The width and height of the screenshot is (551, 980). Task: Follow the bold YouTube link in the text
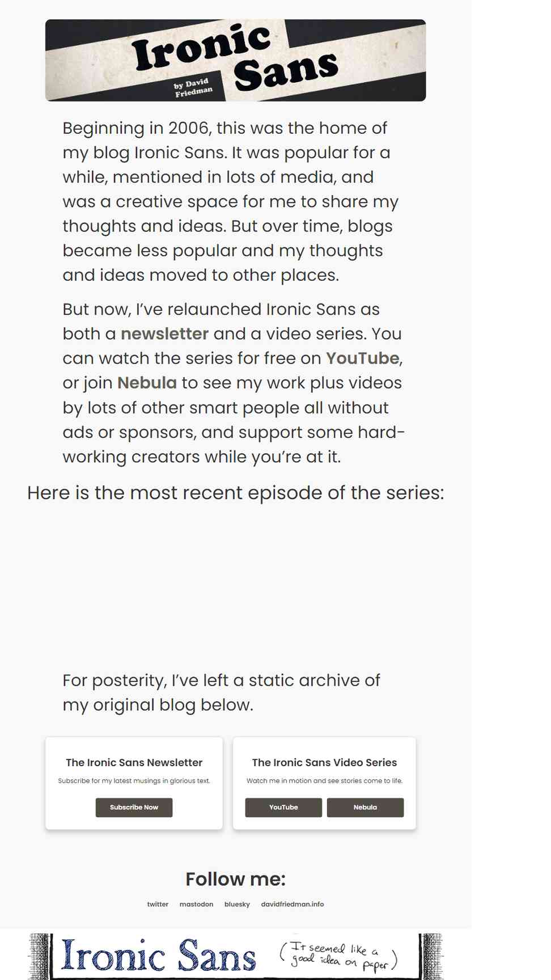[362, 358]
